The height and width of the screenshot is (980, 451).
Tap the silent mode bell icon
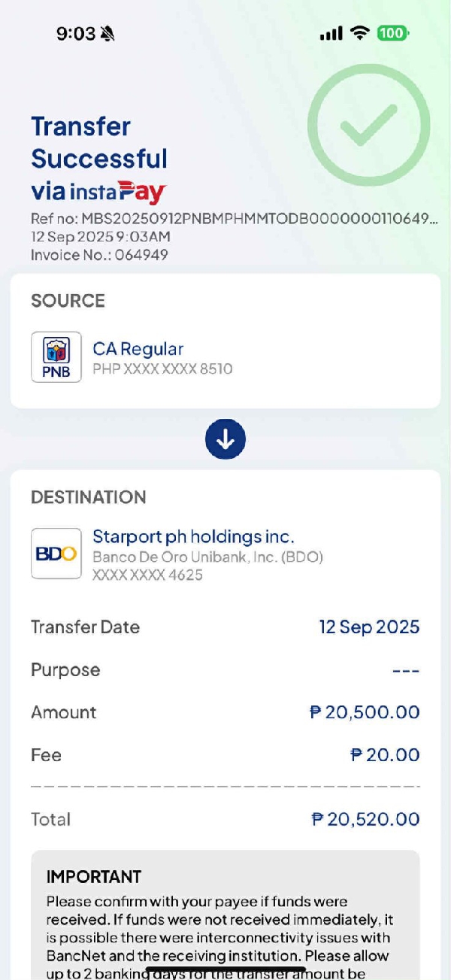(107, 34)
